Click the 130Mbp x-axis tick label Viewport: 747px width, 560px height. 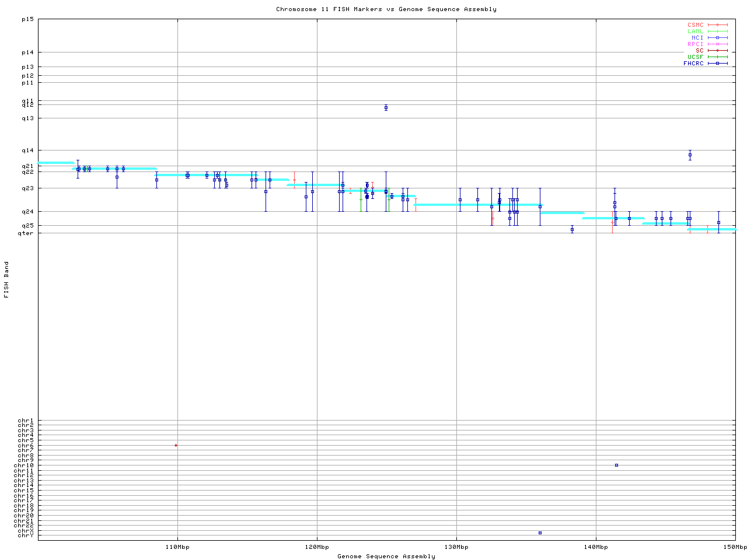[x=456, y=547]
